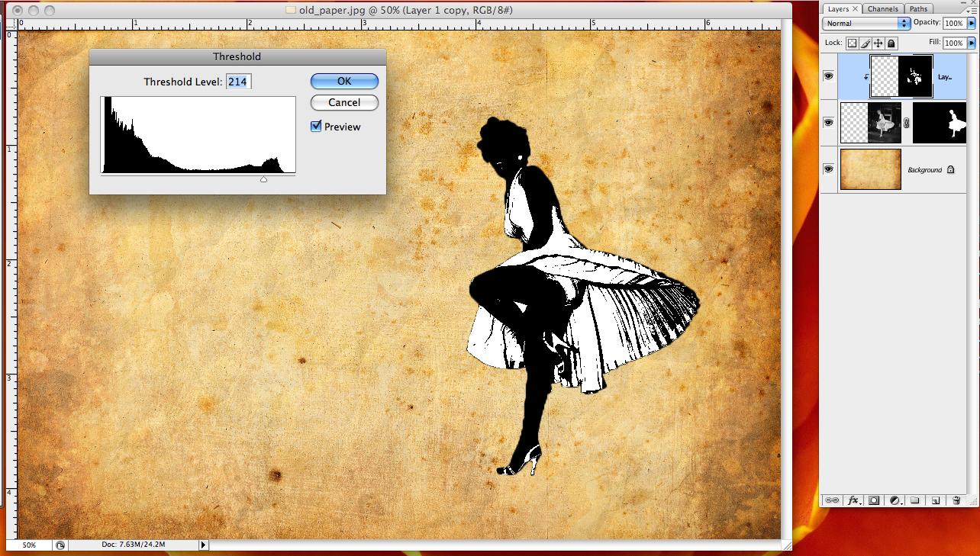Close the Layers tab with its X

point(856,9)
